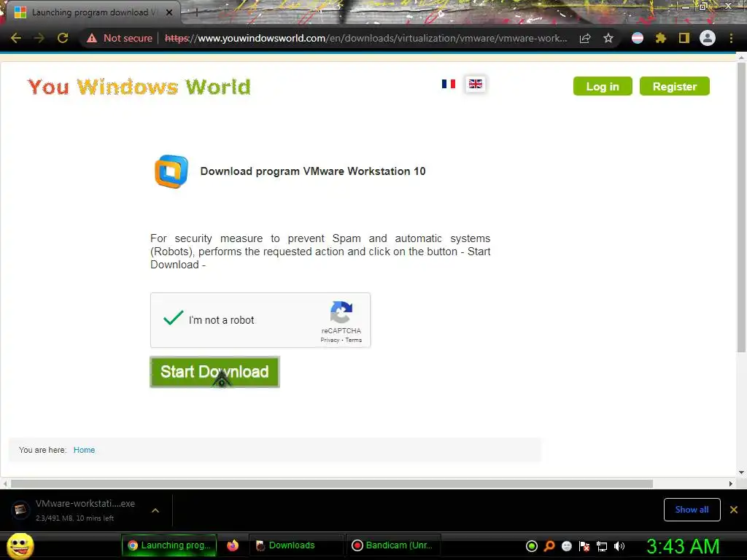Toggle the I'm not a robot checkbox
Screen dimensions: 747x560
pyautogui.click(x=173, y=318)
